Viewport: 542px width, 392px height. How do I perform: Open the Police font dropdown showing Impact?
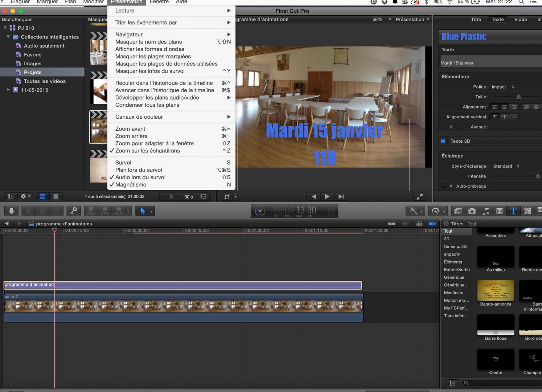(x=503, y=87)
